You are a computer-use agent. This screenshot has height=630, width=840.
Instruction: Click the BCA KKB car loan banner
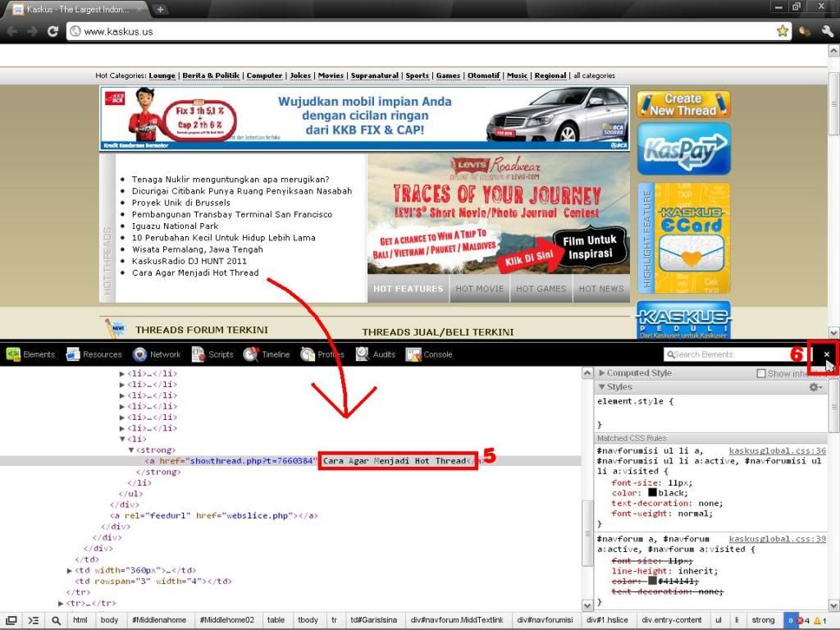tap(364, 118)
